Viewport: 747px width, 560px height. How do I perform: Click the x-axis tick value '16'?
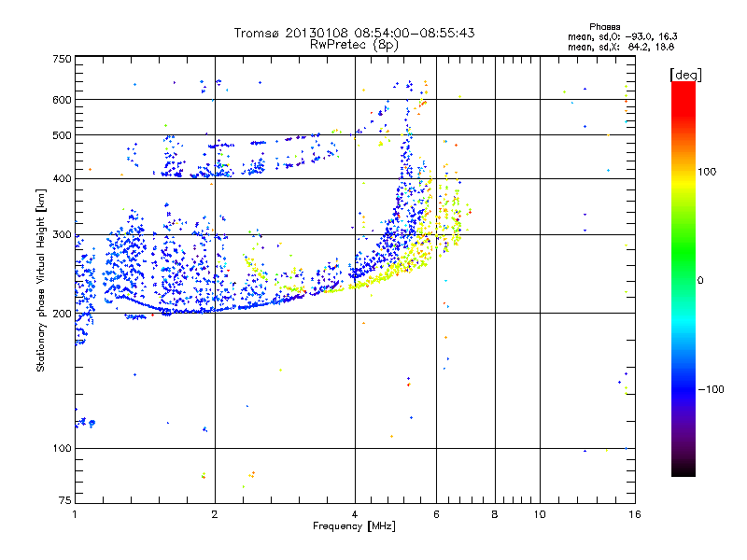click(x=635, y=514)
